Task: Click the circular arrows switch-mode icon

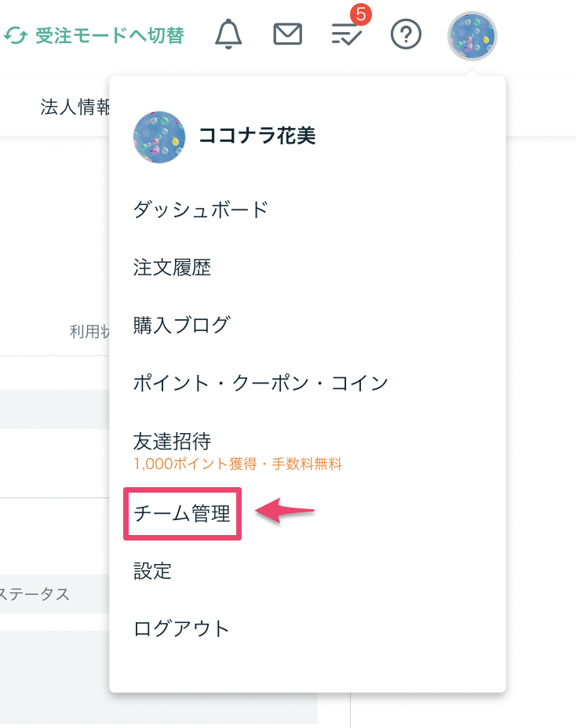Action: coord(16,35)
